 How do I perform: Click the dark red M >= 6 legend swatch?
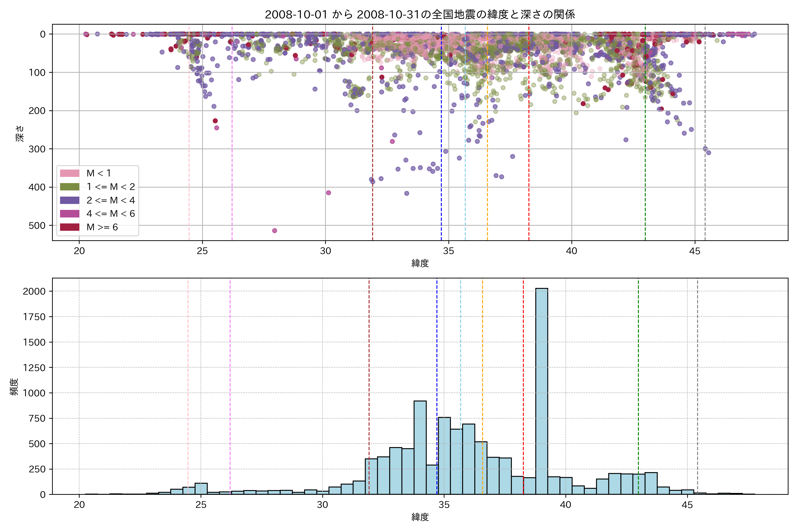(x=70, y=227)
